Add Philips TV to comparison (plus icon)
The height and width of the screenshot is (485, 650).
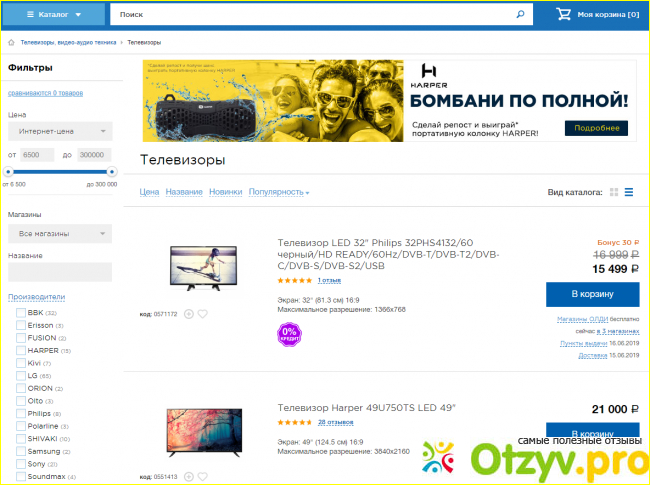[x=188, y=314]
